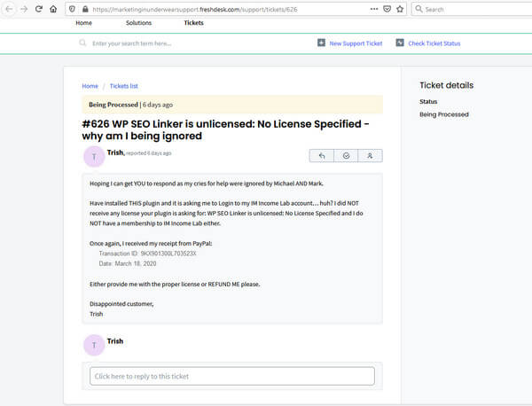This screenshot has width=532, height=406.
Task: Switch to the Tickets tab
Action: (x=193, y=23)
